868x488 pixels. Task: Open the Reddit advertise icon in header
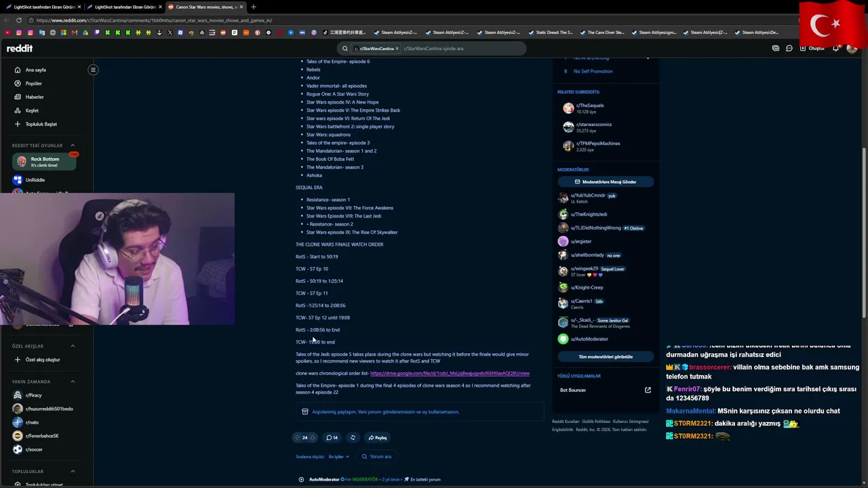tap(776, 49)
